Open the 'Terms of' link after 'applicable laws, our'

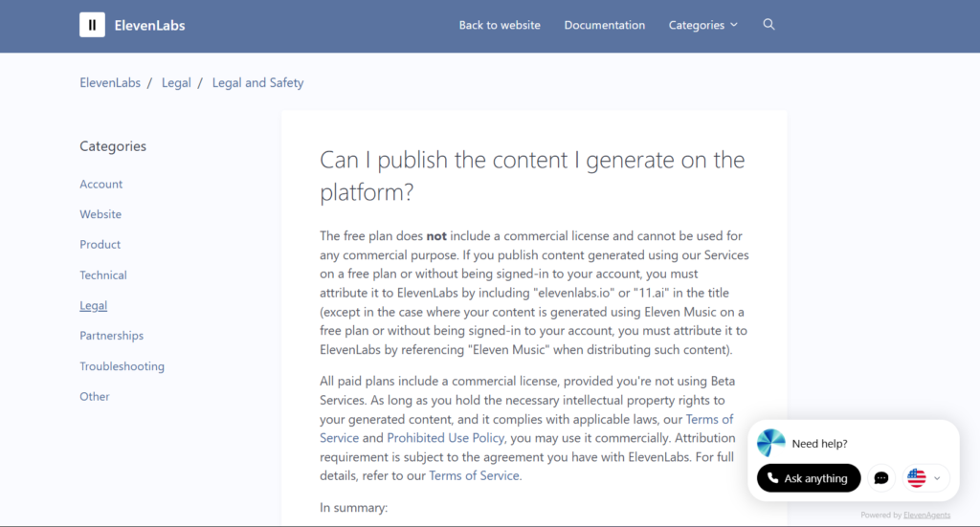tap(709, 419)
